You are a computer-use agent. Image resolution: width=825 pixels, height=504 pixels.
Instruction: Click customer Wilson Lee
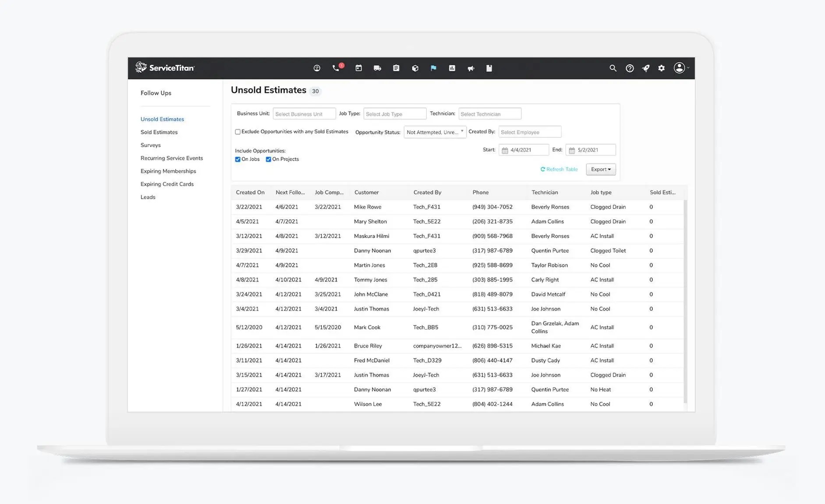(x=368, y=404)
